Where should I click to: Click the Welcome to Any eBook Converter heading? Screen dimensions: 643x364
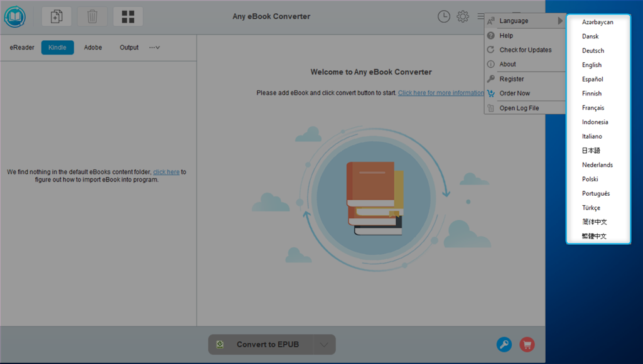point(371,72)
